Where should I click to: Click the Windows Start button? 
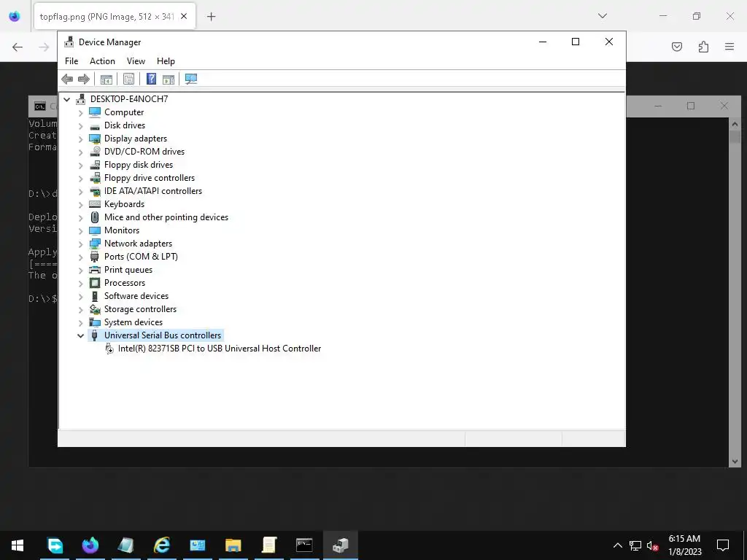[18, 545]
